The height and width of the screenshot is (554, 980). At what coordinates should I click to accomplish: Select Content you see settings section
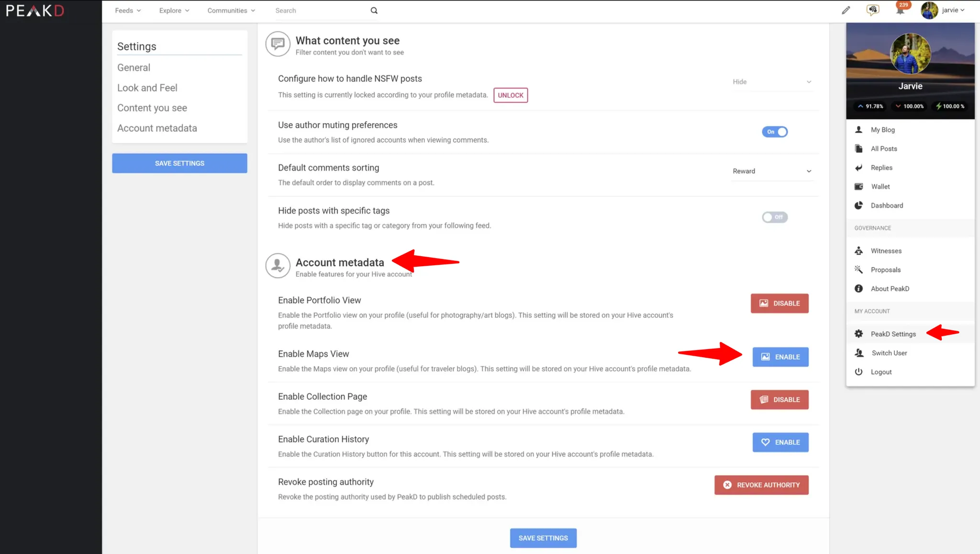click(x=152, y=108)
